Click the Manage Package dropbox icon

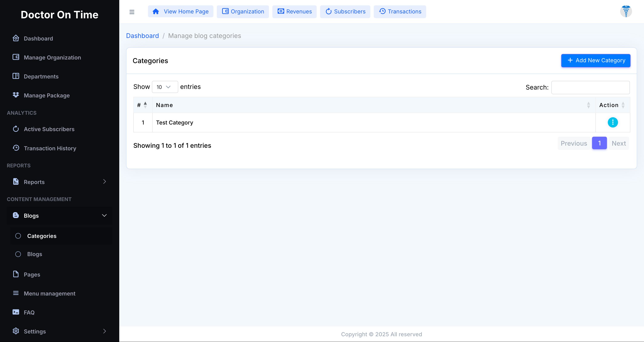[x=16, y=95]
